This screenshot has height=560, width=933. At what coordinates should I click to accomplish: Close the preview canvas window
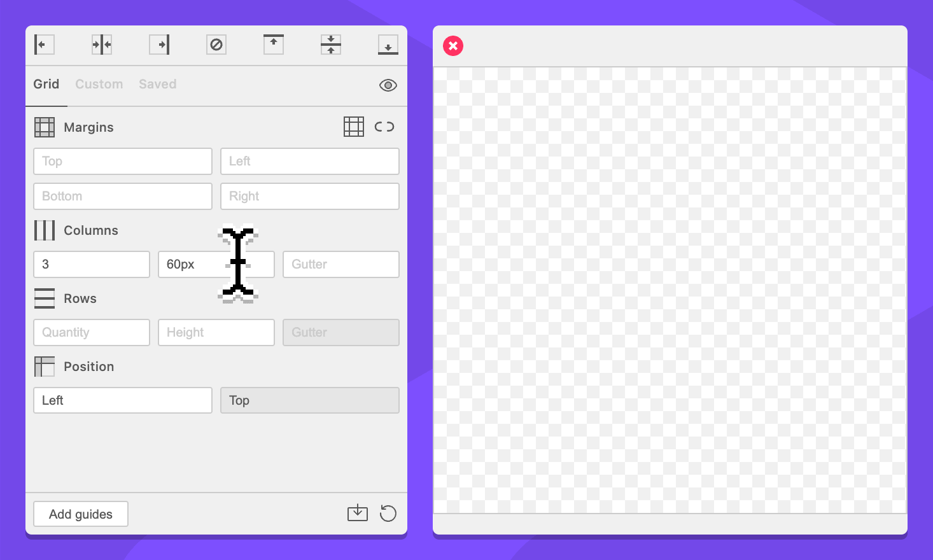point(453,46)
